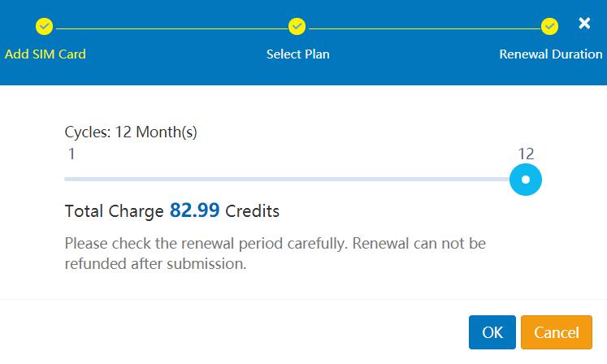Click the Credits unit text

253,211
